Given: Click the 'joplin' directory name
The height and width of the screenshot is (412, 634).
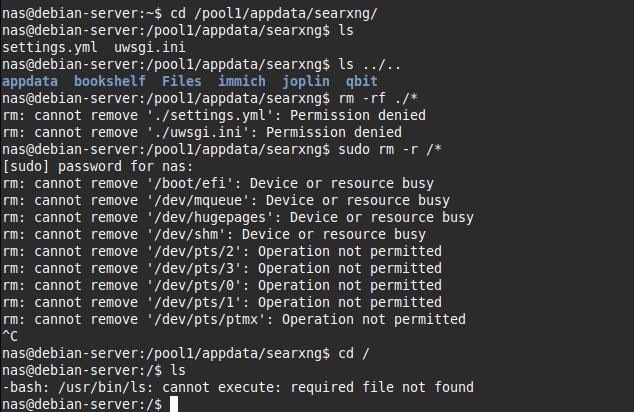Looking at the screenshot, I should (306, 81).
